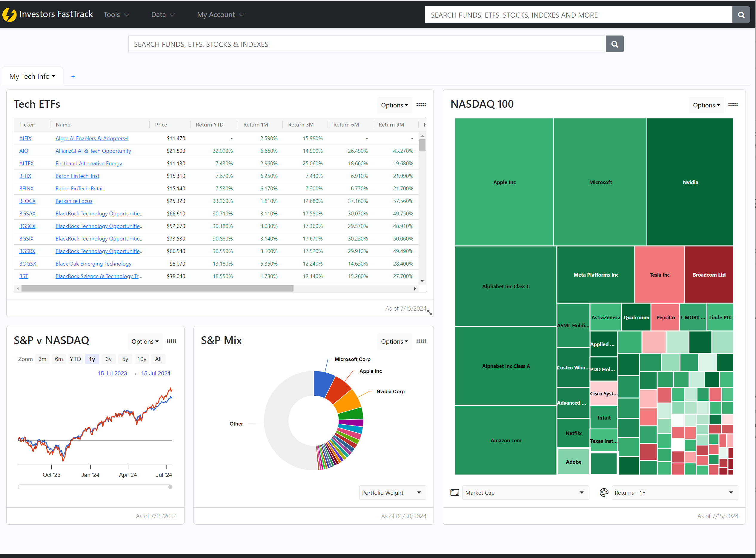Viewport: 756px width, 558px height.
Task: Select the 3m zoom range
Action: click(42, 359)
